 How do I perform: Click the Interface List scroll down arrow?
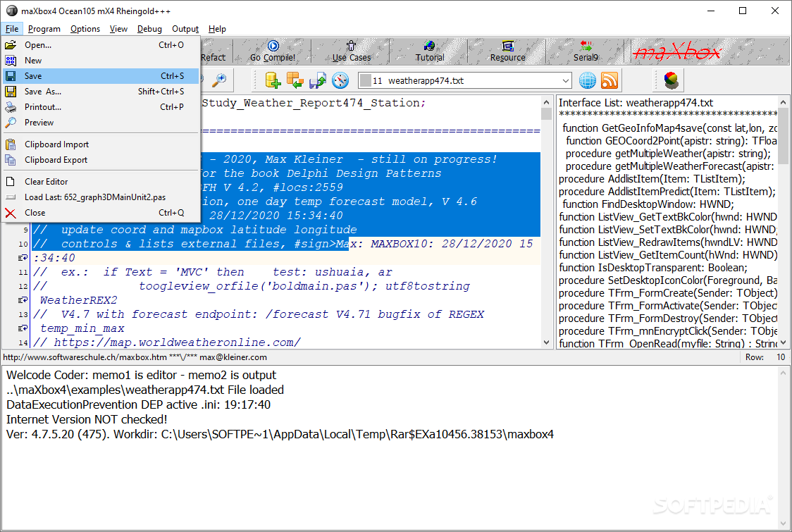pyautogui.click(x=783, y=342)
